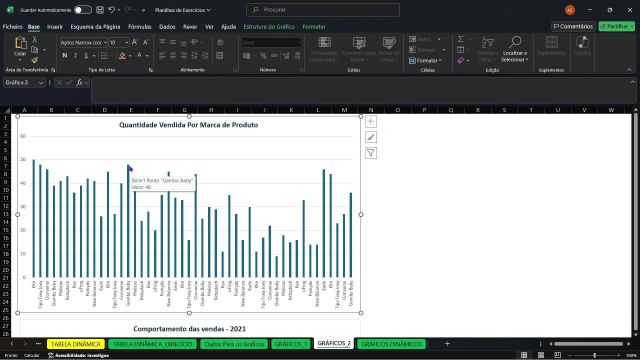640x360 pixels.
Task: Open the font name dropdown
Action: [105, 42]
